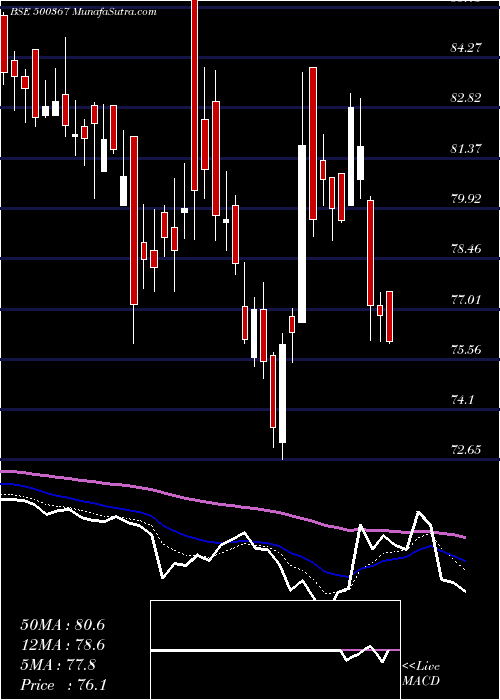Screen dimensions: 500x700
Task: Click the 74.1 price axis label
Action: pos(462,400)
